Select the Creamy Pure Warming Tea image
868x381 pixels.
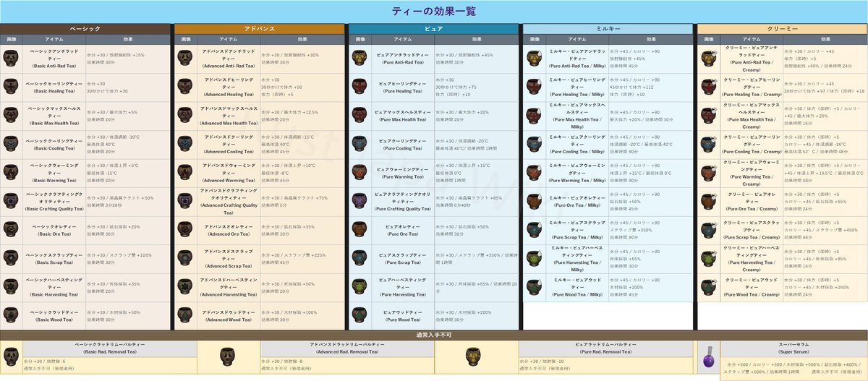point(707,172)
